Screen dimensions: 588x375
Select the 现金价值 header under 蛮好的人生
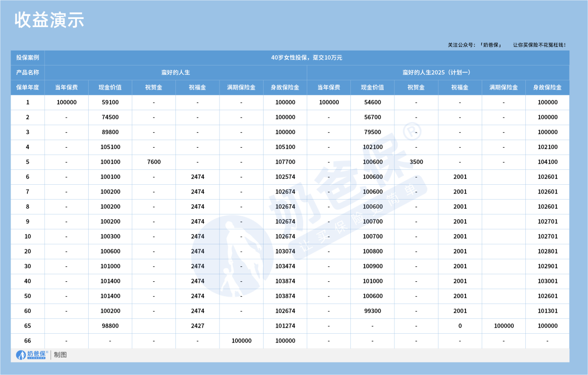coord(110,87)
